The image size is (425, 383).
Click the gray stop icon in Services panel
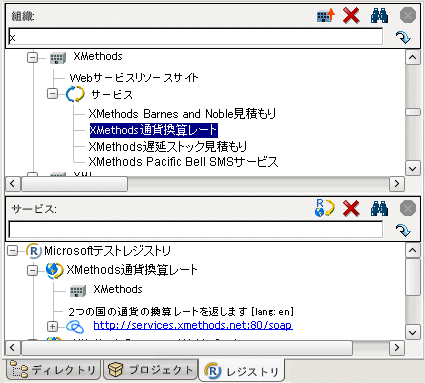click(408, 209)
